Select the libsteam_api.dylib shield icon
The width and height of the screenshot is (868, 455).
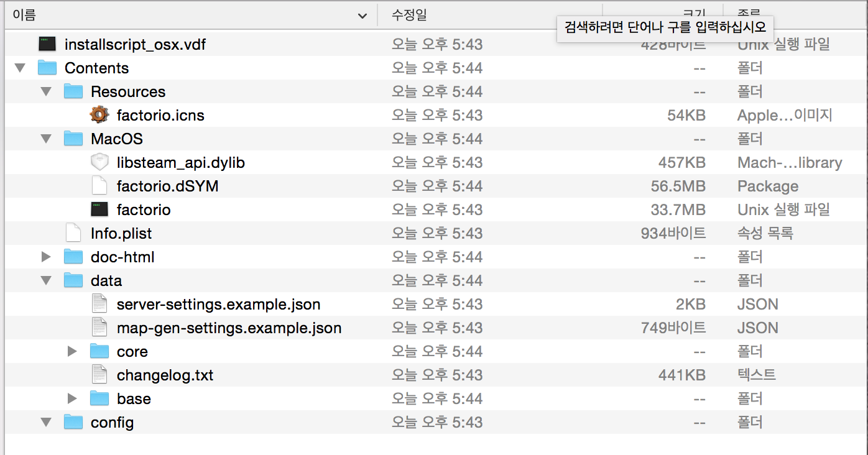[99, 162]
